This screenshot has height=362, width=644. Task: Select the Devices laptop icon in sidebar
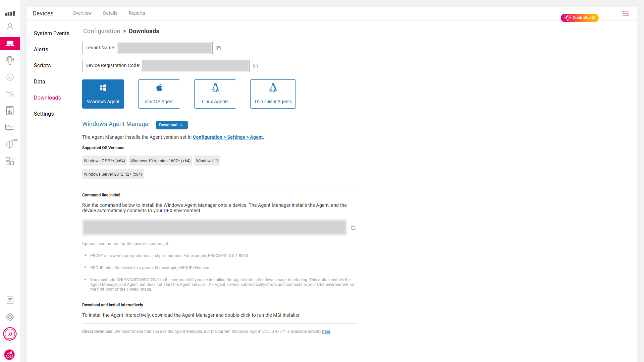[x=10, y=44]
